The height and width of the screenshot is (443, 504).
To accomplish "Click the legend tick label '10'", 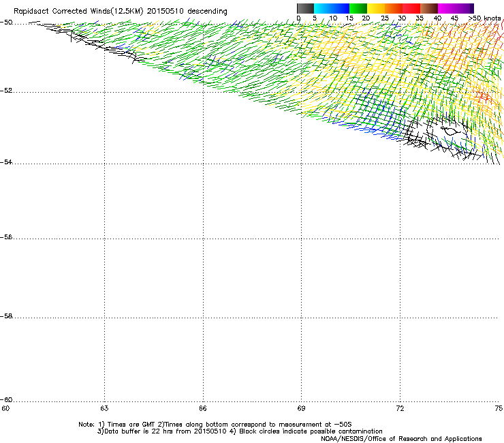I will click(333, 18).
